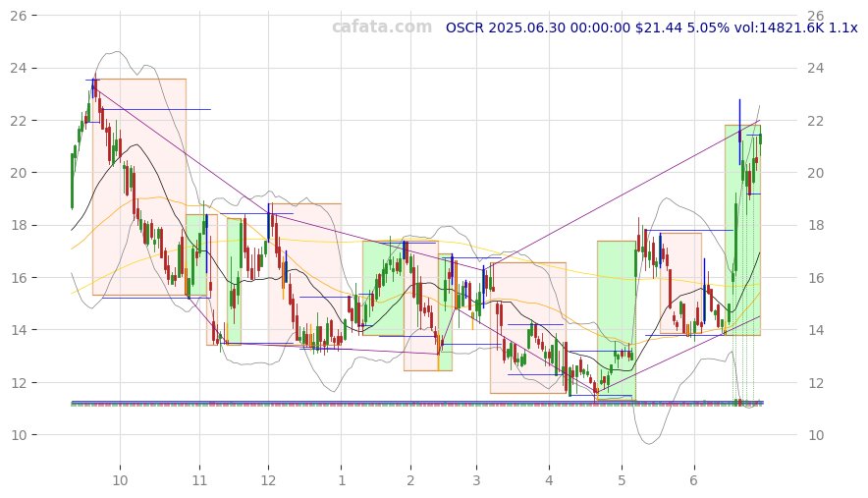Click the 26 label on the right price axis
The width and height of the screenshot is (868, 498).
pos(815,16)
